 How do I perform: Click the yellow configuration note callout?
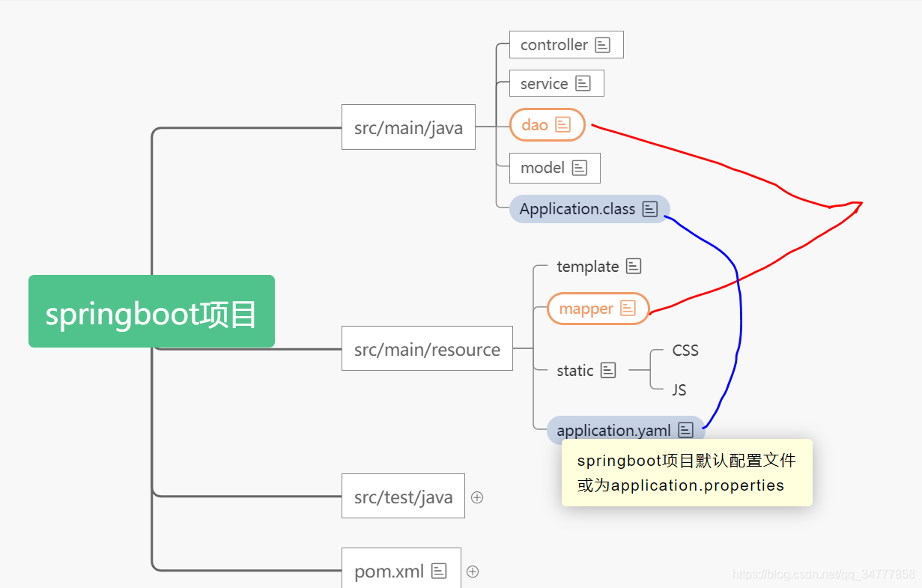(686, 473)
